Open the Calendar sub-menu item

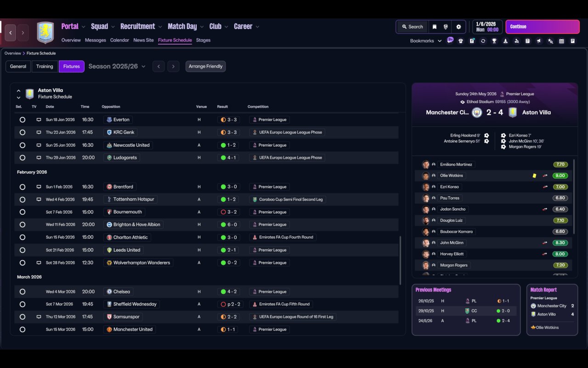(119, 40)
